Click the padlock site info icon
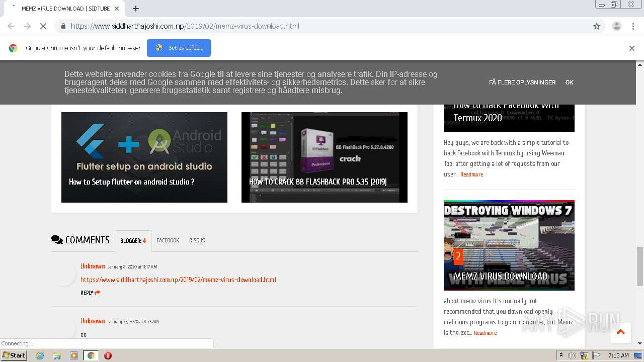 [63, 26]
